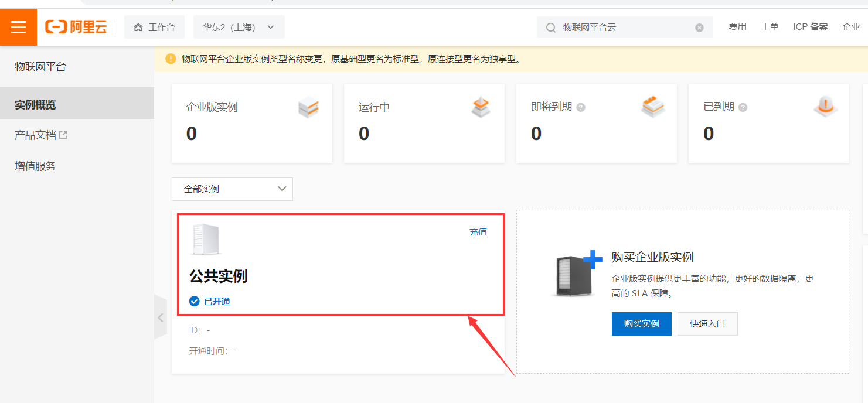Click the 运行中 status icon
The image size is (868, 403).
[481, 107]
